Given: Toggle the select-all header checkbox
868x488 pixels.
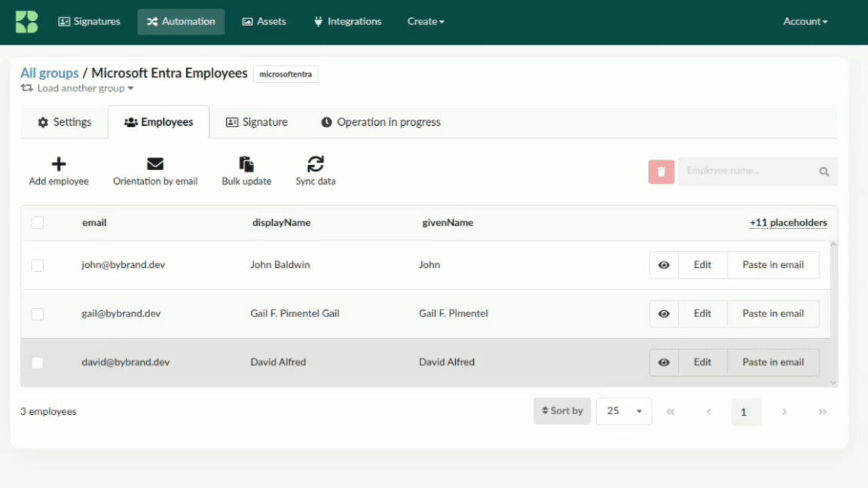Looking at the screenshot, I should click(x=38, y=223).
